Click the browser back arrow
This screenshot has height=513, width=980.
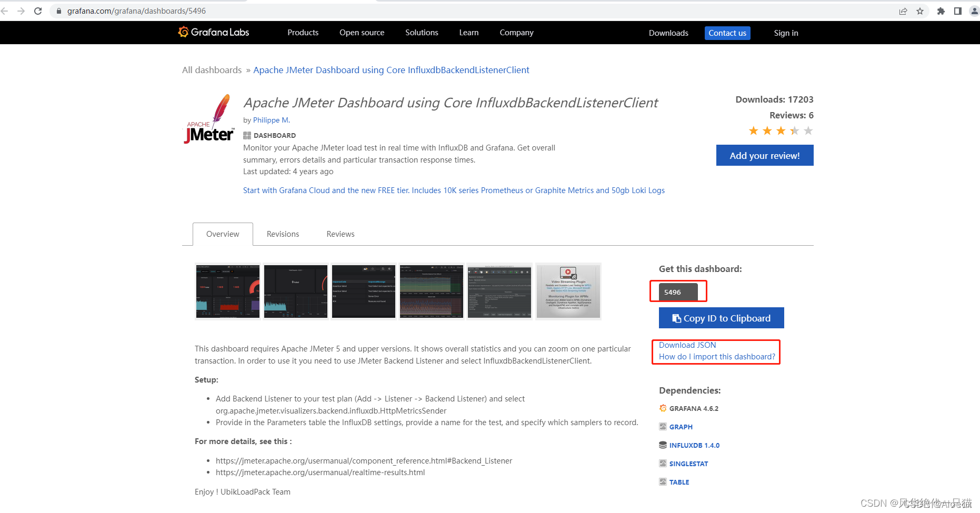pyautogui.click(x=5, y=11)
